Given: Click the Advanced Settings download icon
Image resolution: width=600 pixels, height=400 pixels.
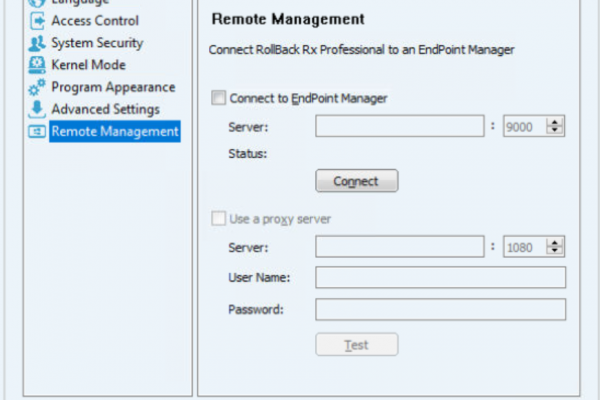Looking at the screenshot, I should 37,109.
